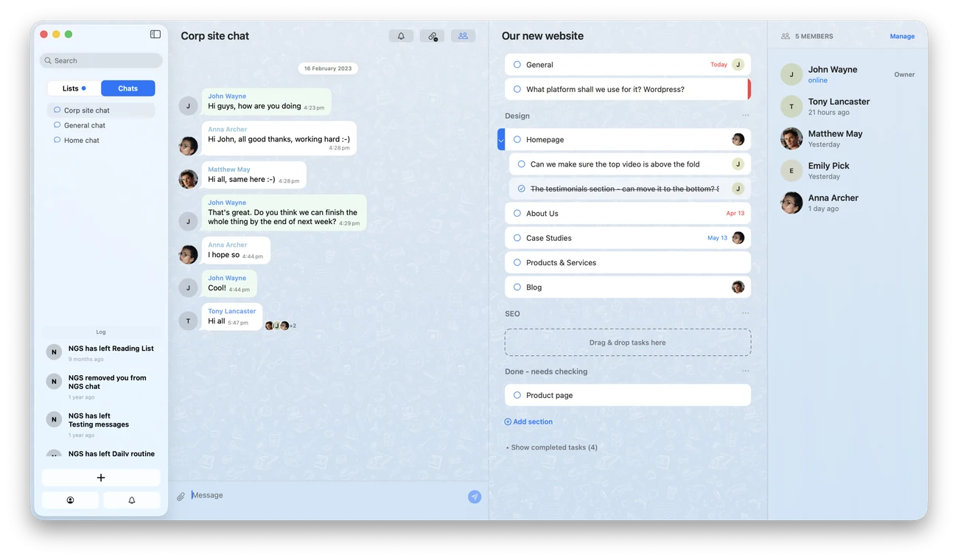
Task: Collapse the Homepage subtasks chevron
Action: [501, 139]
